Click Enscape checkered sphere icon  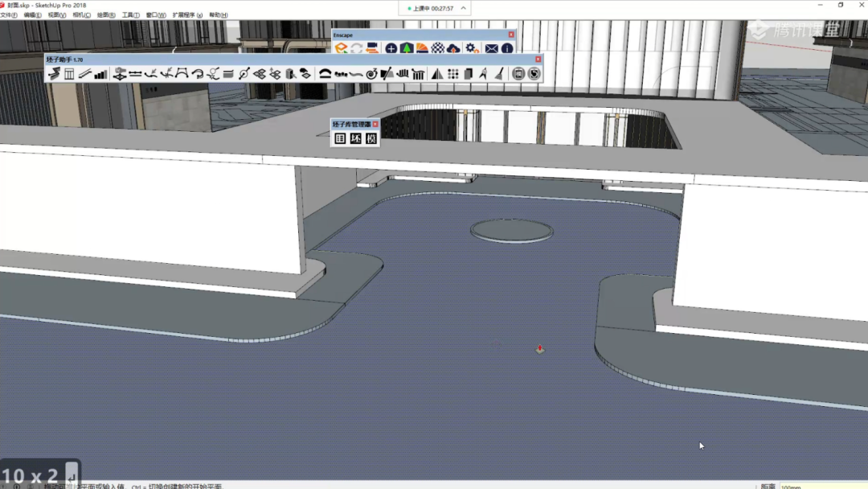tap(437, 49)
